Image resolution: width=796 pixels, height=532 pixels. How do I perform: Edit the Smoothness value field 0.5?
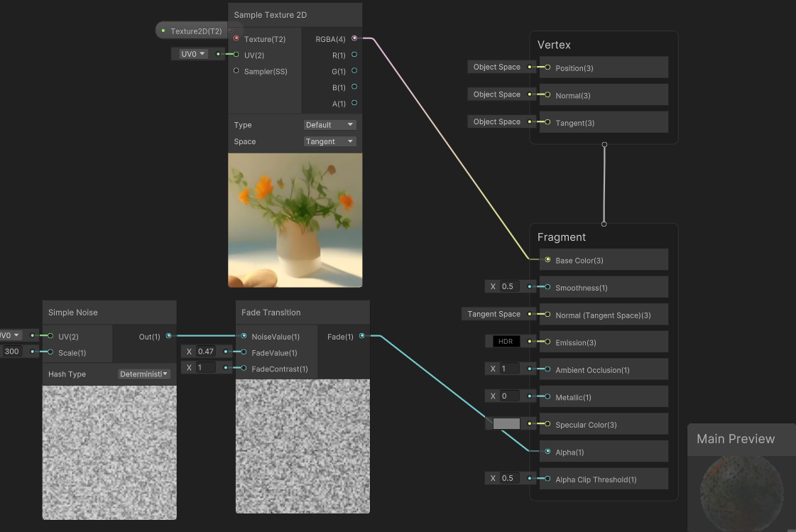510,287
